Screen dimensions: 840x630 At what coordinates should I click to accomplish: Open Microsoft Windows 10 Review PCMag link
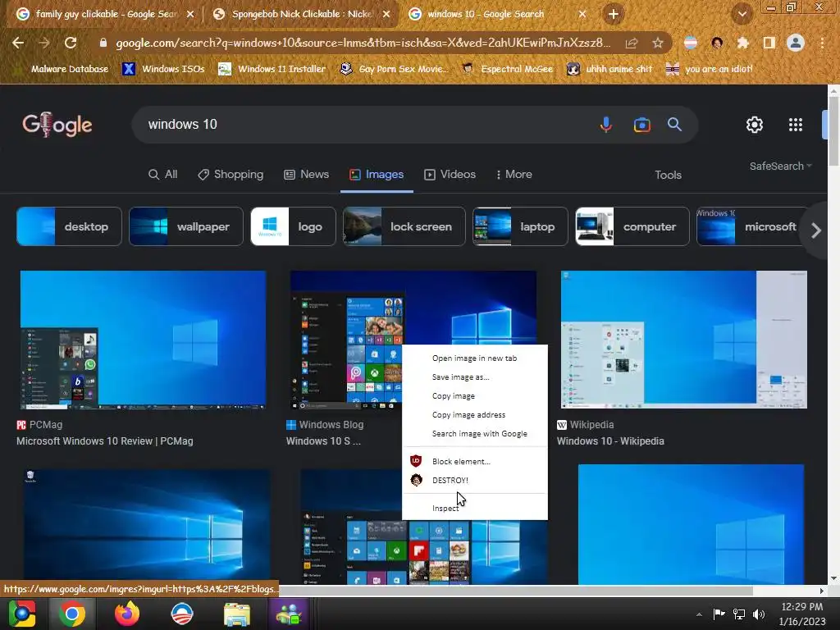[x=105, y=441]
